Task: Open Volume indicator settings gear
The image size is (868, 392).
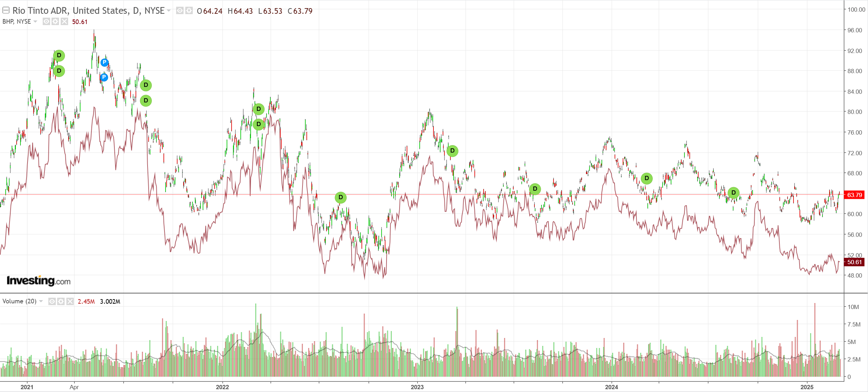Action: tap(61, 301)
